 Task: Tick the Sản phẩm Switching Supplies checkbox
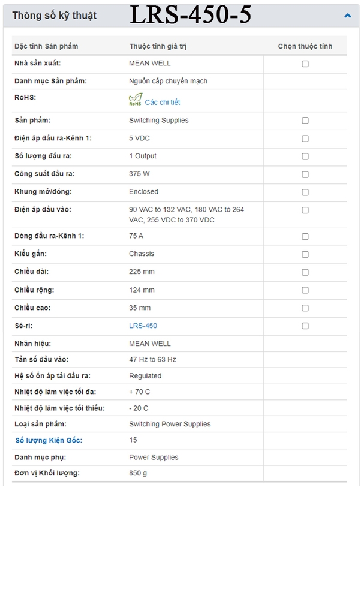tap(305, 121)
